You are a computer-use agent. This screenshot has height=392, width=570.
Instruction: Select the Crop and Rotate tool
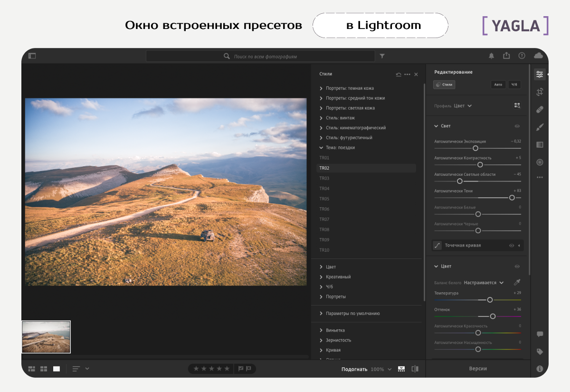540,92
